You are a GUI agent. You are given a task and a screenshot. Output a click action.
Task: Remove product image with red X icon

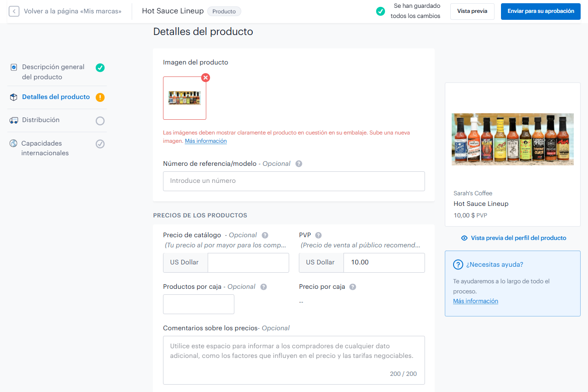206,77
